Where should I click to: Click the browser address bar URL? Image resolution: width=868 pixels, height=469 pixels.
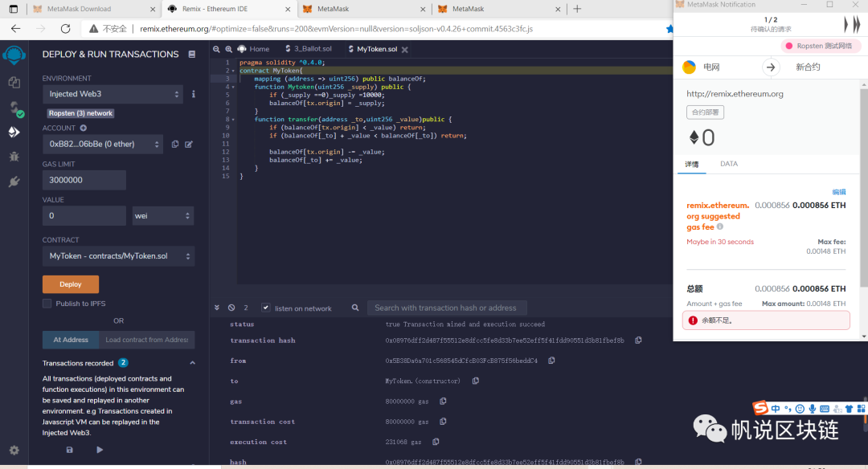[x=336, y=29]
